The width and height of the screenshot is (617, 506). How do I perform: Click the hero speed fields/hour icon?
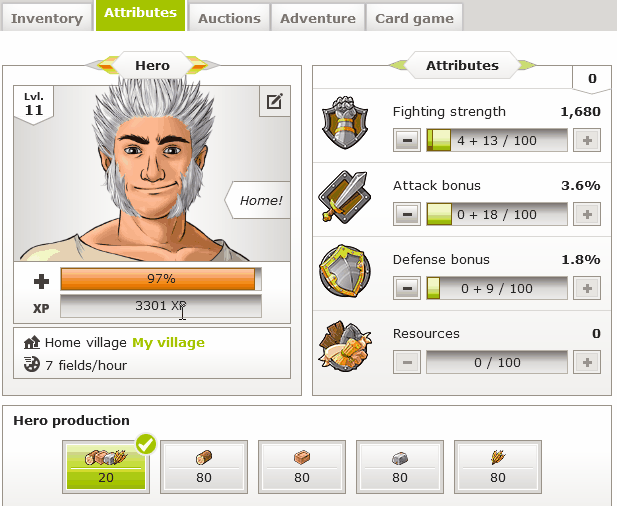[32, 364]
